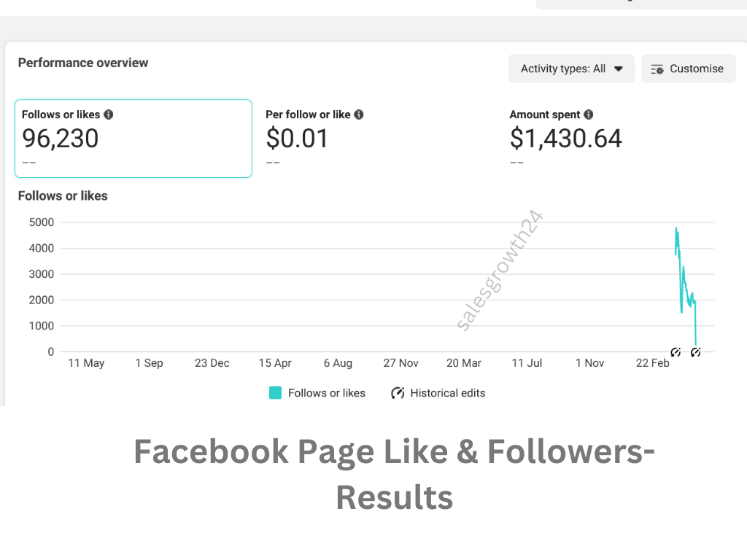Click first historical edit marker on chart axis
This screenshot has width=747, height=560.
click(x=676, y=352)
